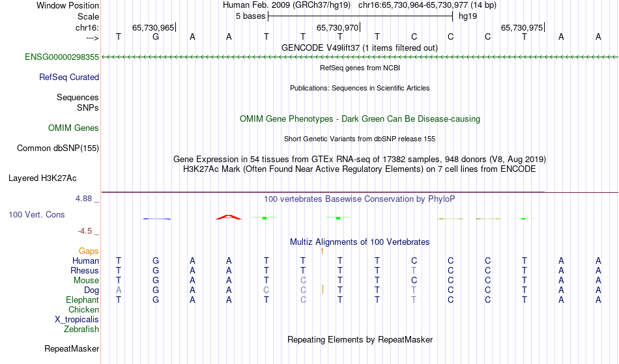Click the RepeatMasker track label
619x364 pixels.
[72, 348]
